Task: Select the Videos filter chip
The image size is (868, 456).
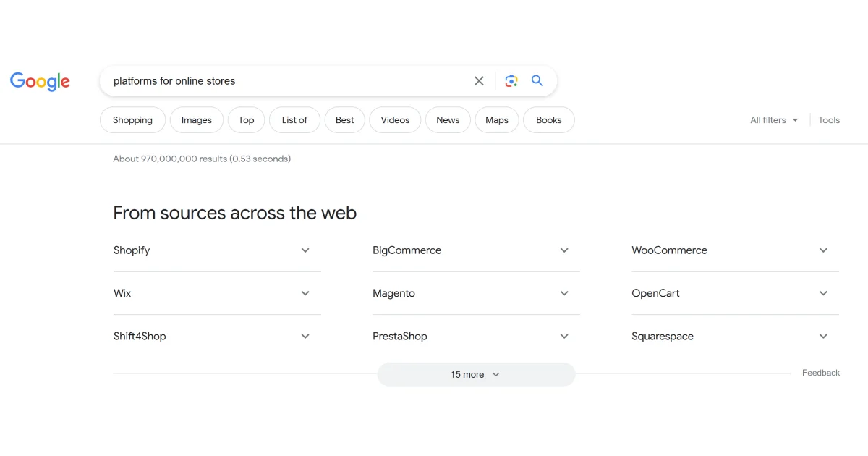Action: pyautogui.click(x=395, y=120)
